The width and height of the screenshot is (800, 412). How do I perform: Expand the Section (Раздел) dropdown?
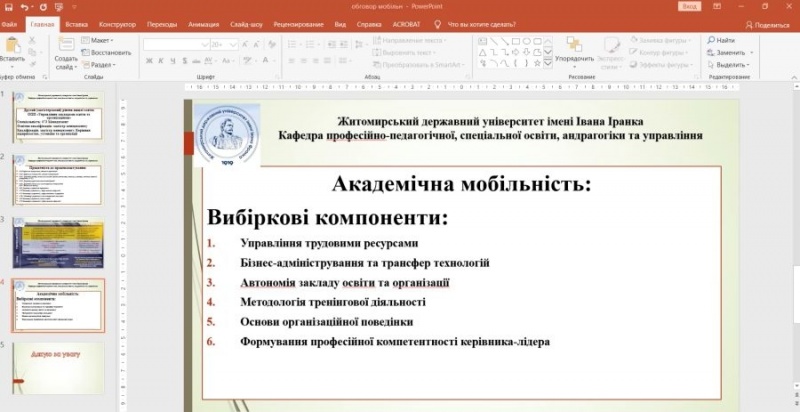pos(100,65)
